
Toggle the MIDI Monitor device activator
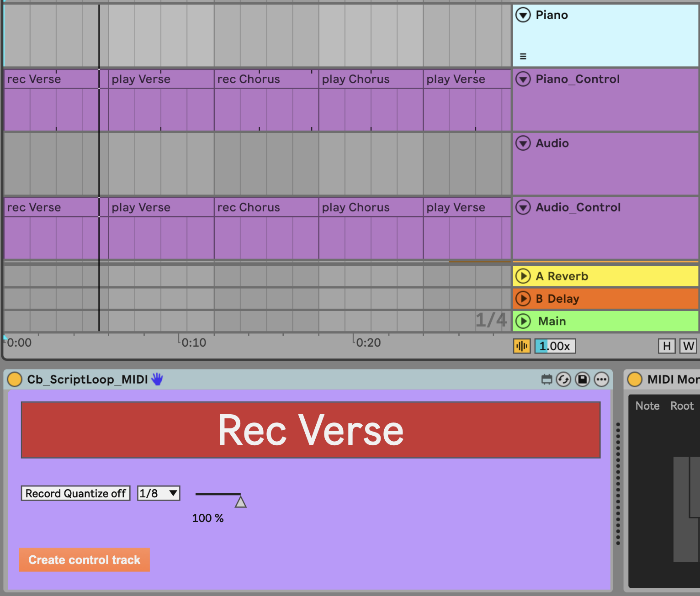(x=635, y=380)
